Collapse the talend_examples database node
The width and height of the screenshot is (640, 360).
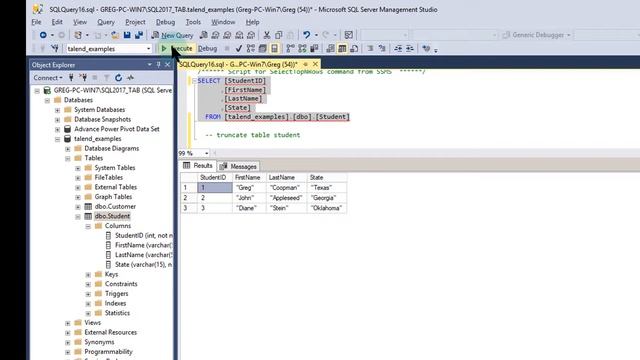[x=57, y=139]
